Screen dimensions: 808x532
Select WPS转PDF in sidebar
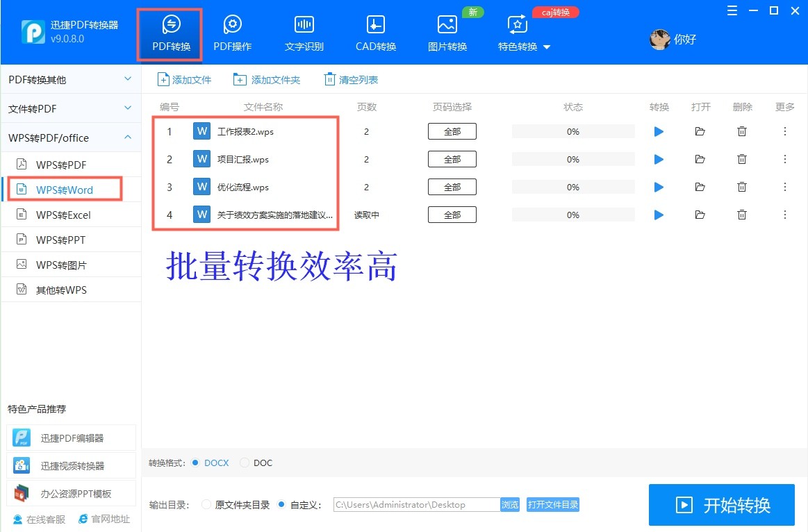(x=71, y=165)
